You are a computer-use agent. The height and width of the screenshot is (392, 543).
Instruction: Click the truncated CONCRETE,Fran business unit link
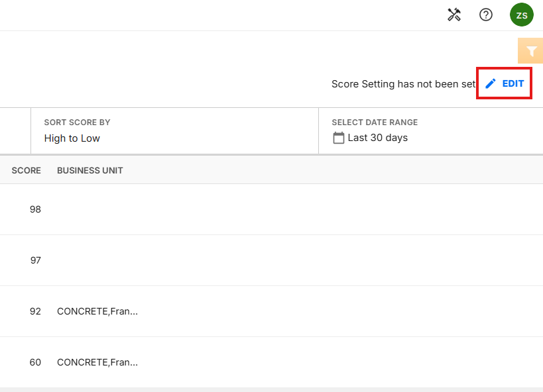pos(97,311)
